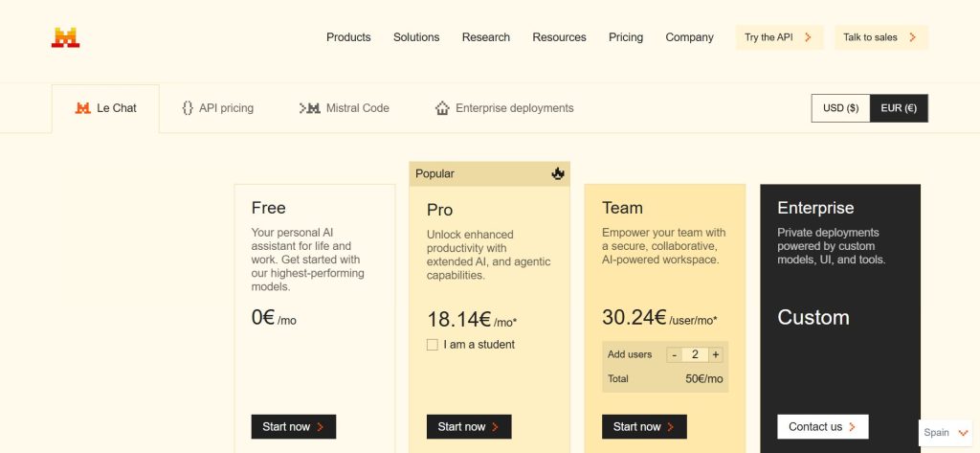
Task: Click the Enterprise deployments house icon
Action: tap(442, 108)
